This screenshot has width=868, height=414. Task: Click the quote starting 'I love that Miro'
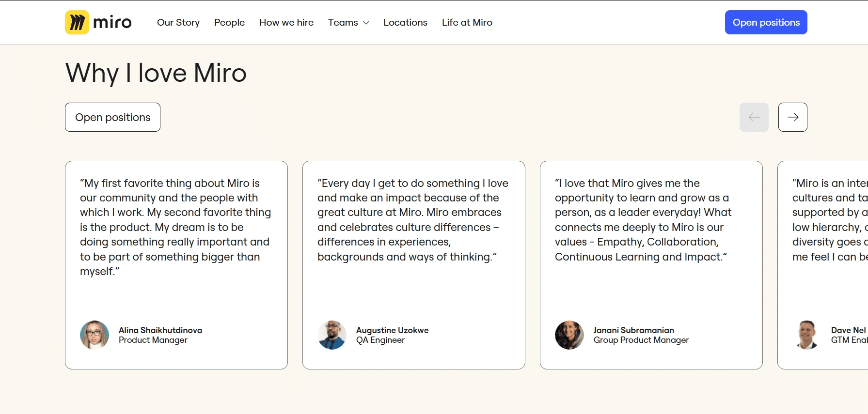643,220
